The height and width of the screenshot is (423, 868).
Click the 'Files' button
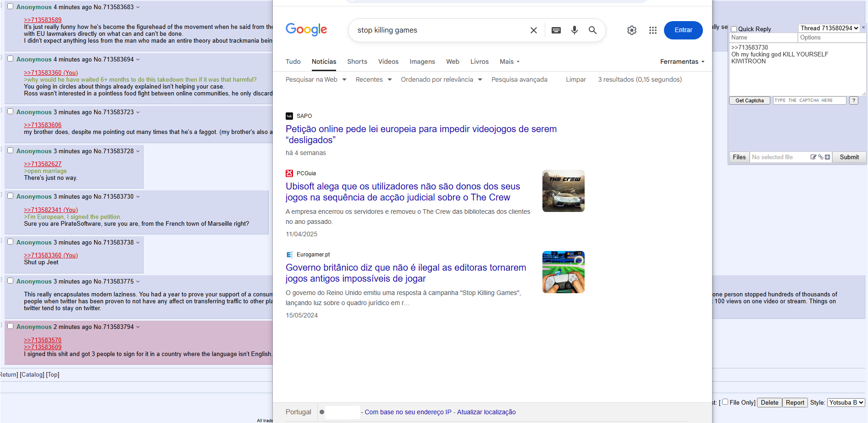739,157
